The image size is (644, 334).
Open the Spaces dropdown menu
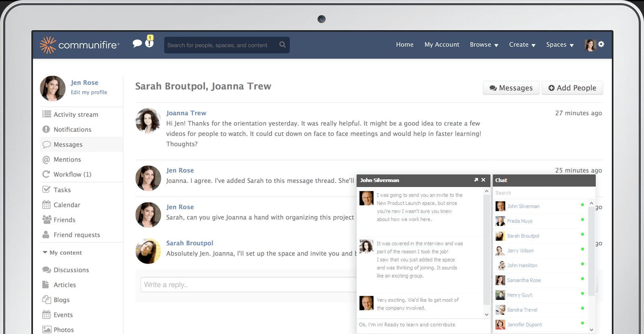tap(560, 45)
